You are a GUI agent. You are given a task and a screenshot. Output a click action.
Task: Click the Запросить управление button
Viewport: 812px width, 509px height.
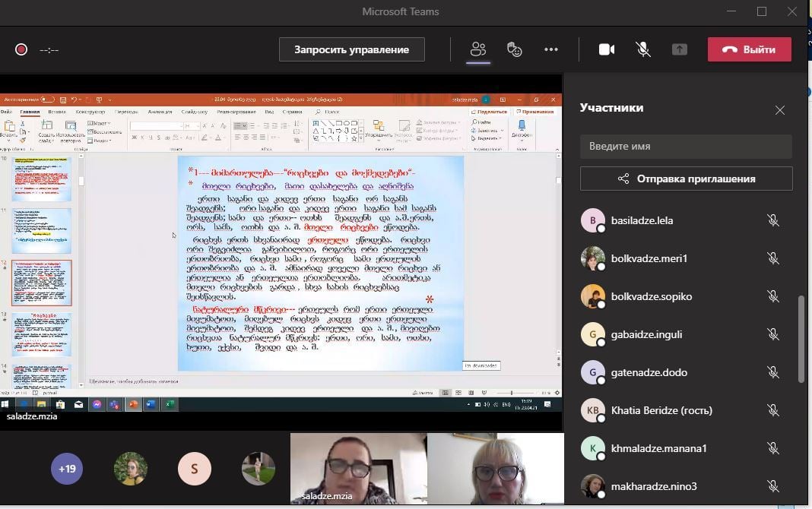tap(351, 49)
